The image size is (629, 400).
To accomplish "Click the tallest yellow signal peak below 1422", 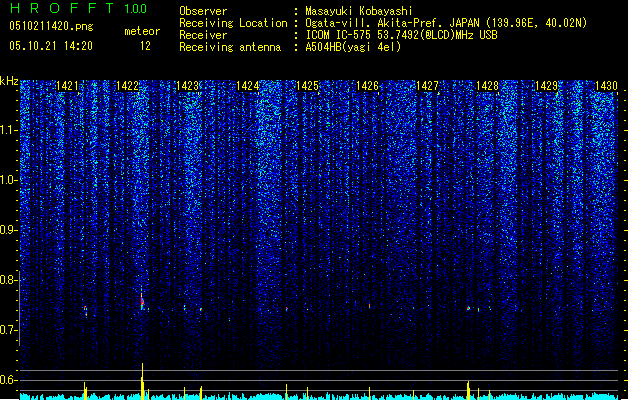I will tap(142, 381).
